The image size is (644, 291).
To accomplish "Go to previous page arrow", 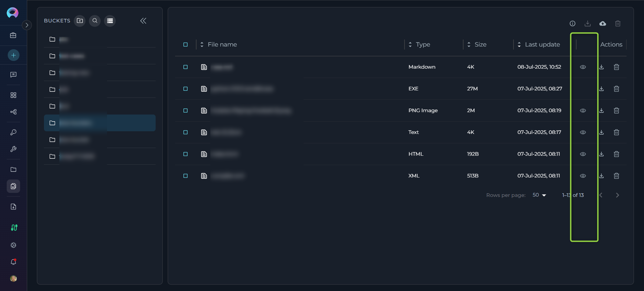I will click(x=601, y=195).
